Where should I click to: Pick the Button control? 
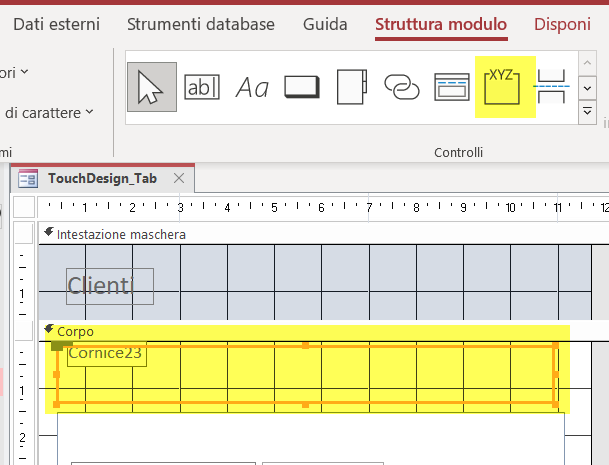click(302, 87)
